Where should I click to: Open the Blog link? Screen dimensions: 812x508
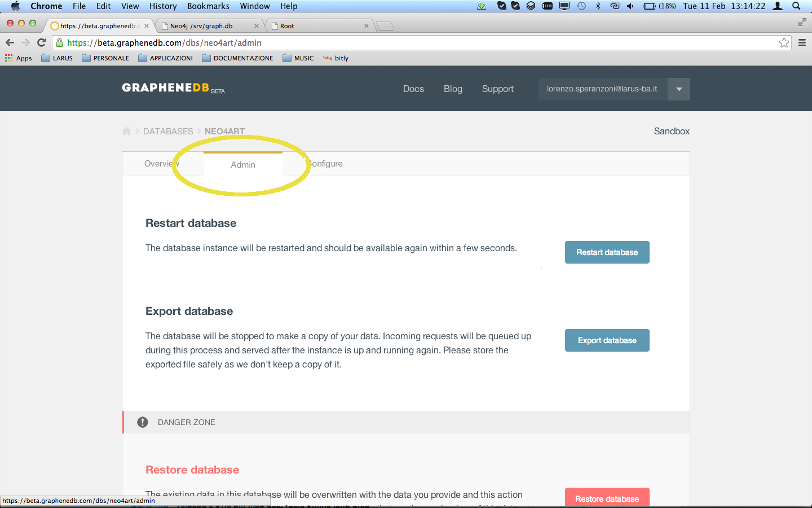coord(453,89)
